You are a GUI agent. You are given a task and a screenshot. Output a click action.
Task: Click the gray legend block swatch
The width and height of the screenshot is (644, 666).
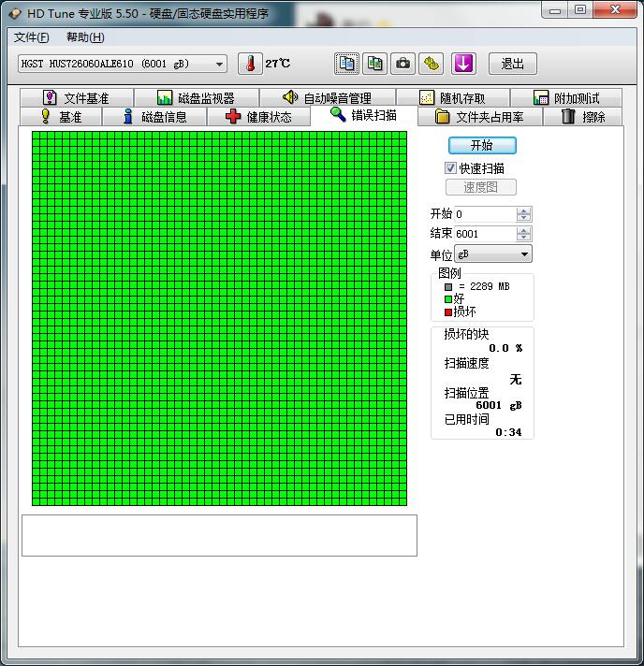click(x=448, y=287)
